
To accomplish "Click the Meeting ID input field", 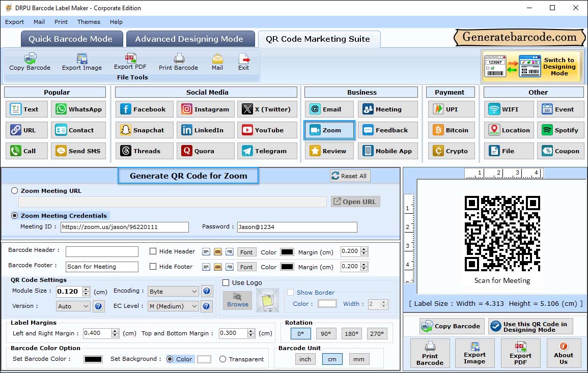I will (125, 227).
